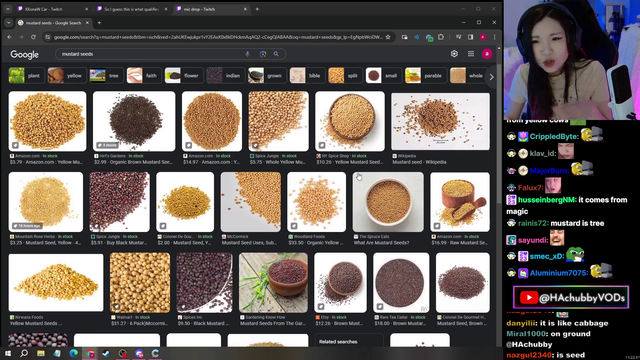Reload the Google search page
Image resolution: width=640 pixels, height=360 pixels.
[33, 37]
